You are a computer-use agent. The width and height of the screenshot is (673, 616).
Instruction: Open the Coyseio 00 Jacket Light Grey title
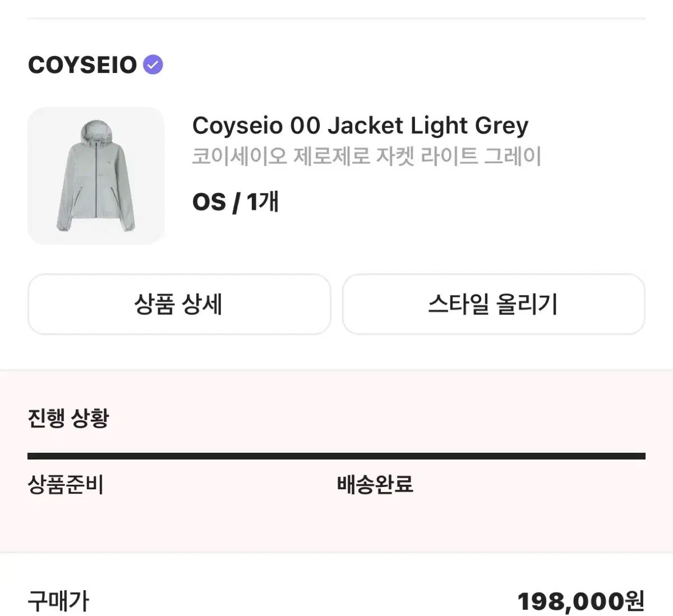360,126
